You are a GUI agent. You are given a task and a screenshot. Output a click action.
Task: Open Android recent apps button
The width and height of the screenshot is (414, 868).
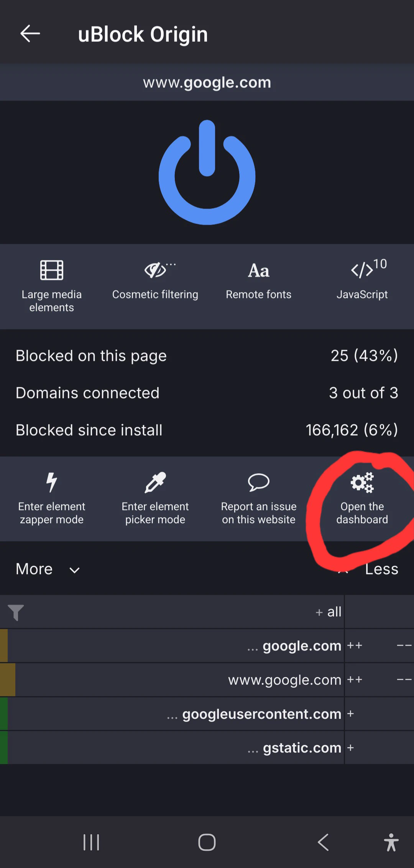click(x=91, y=842)
